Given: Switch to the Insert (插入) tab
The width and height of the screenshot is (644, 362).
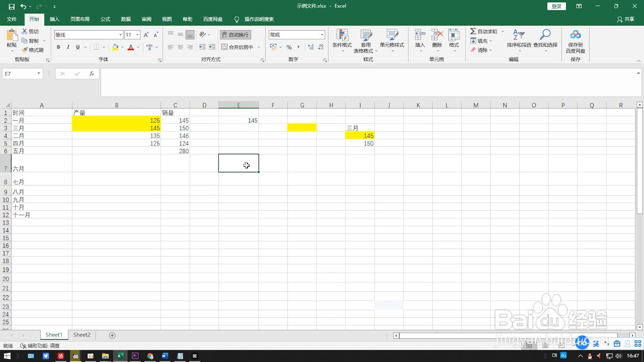Looking at the screenshot, I should pyautogui.click(x=54, y=19).
